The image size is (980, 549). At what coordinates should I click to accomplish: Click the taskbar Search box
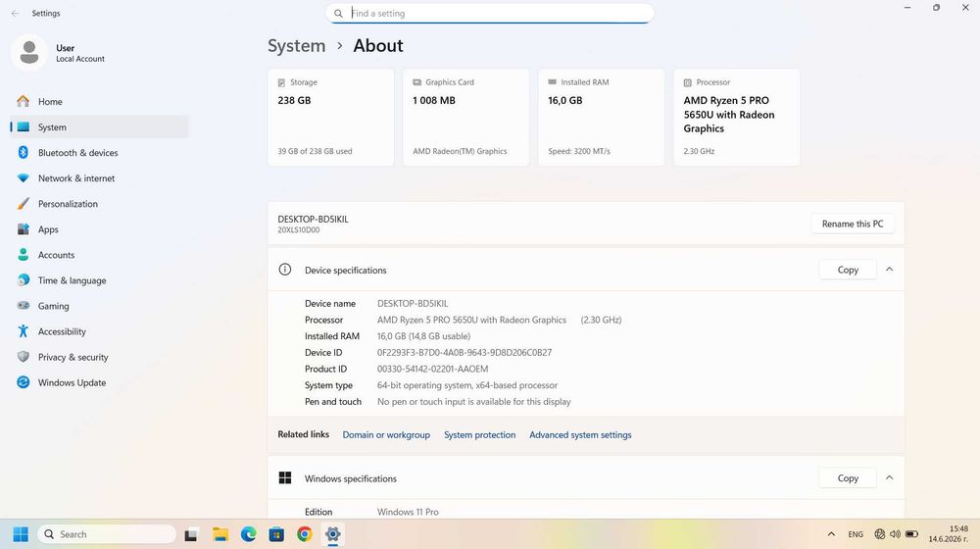108,534
